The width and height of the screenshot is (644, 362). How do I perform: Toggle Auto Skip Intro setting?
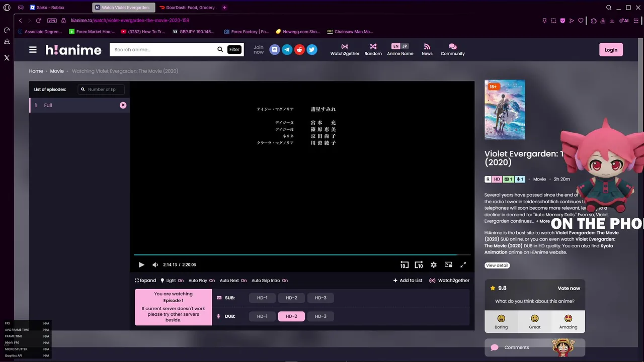tap(270, 281)
